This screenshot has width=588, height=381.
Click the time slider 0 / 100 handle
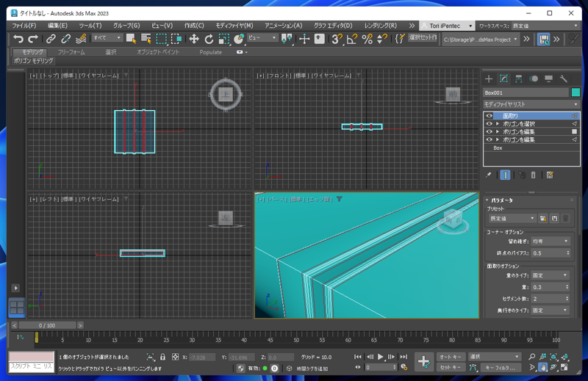tap(47, 325)
